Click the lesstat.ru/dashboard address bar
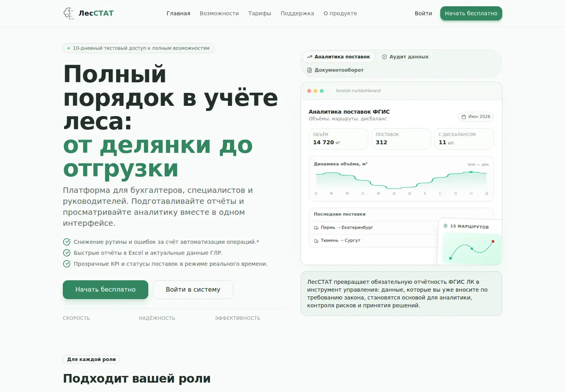 358,91
